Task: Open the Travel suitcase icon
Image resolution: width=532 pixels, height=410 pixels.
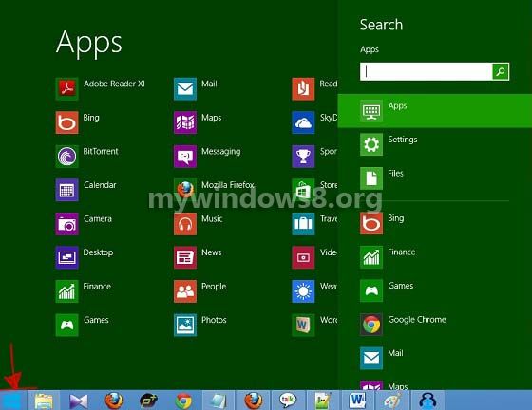Action: pos(303,224)
